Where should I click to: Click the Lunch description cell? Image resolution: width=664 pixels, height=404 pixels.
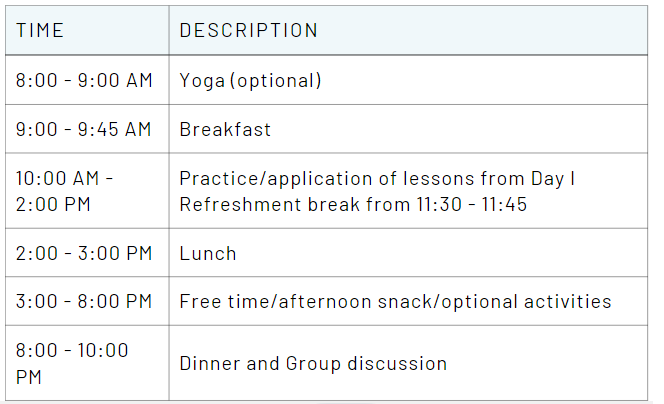pos(208,253)
